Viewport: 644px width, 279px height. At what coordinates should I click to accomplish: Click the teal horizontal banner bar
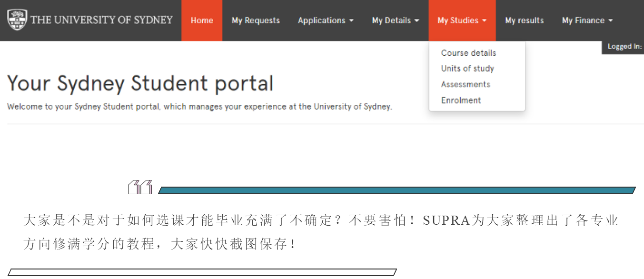click(x=396, y=190)
